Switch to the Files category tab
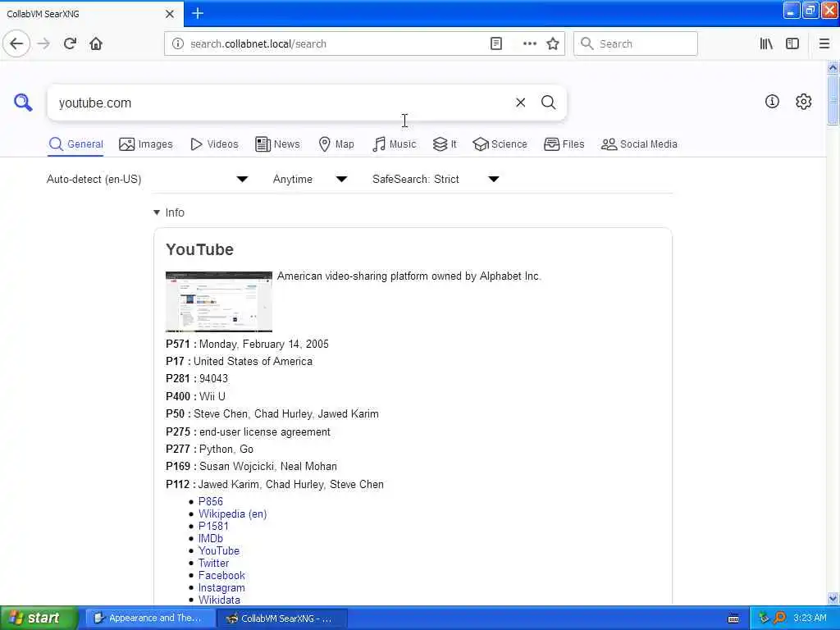This screenshot has width=840, height=630. click(x=564, y=144)
